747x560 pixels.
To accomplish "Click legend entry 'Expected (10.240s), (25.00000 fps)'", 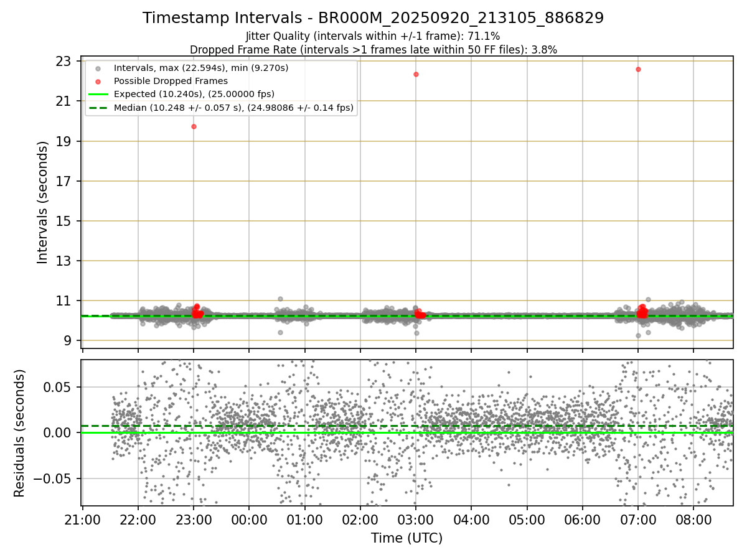I will (x=194, y=94).
